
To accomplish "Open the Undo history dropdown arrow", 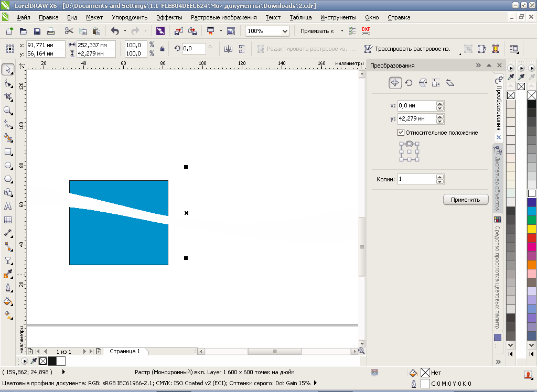I will tap(125, 31).
